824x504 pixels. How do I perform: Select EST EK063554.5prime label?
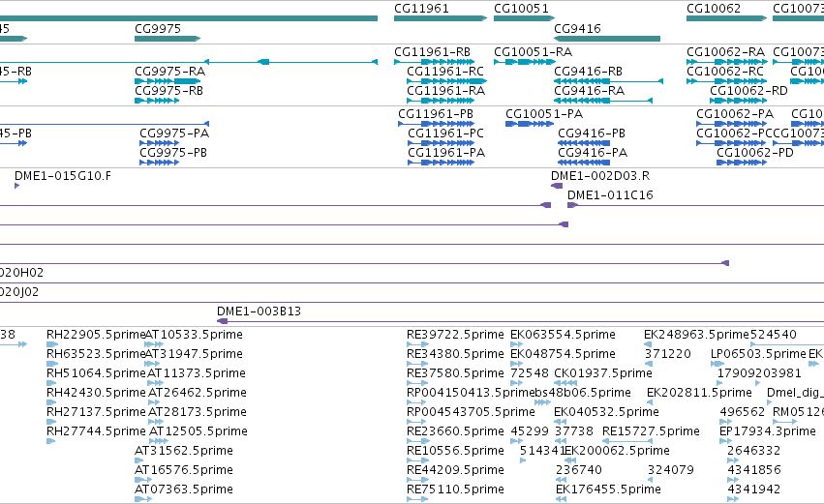pos(563,335)
